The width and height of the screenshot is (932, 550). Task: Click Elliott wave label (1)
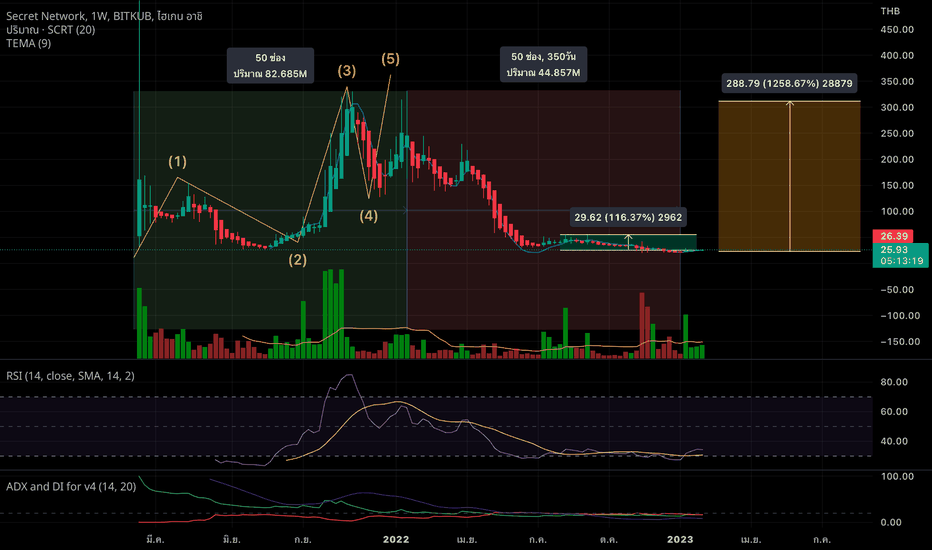(177, 161)
